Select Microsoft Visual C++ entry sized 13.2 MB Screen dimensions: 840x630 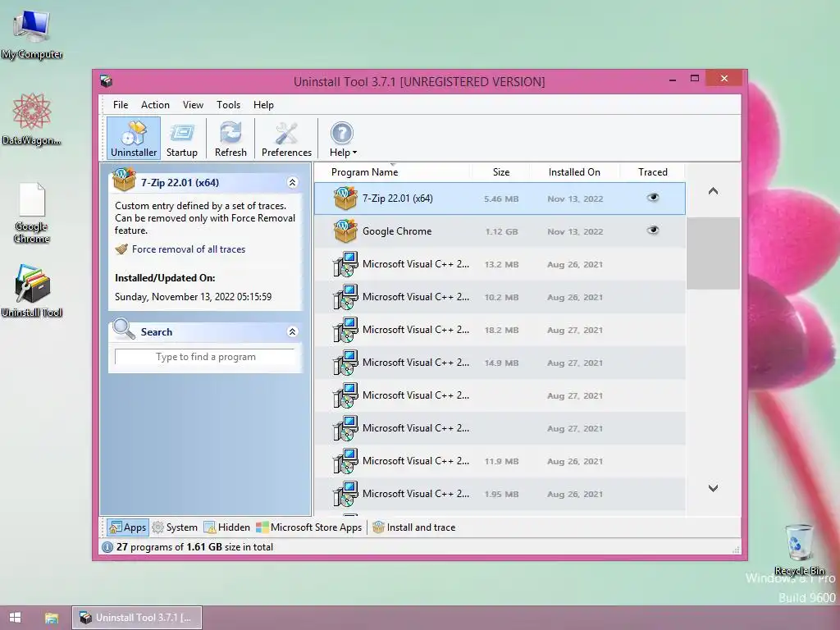click(x=500, y=264)
